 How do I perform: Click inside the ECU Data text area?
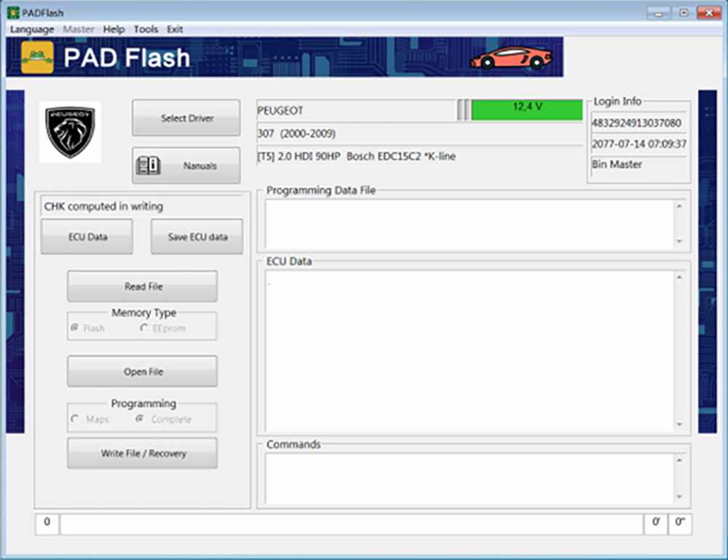(x=470, y=350)
